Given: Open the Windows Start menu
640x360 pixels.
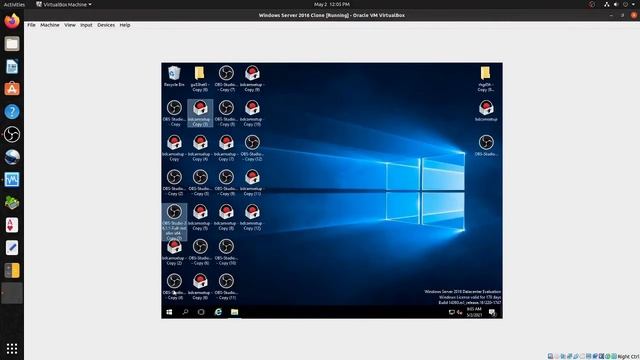Looking at the screenshot, I should [169, 312].
